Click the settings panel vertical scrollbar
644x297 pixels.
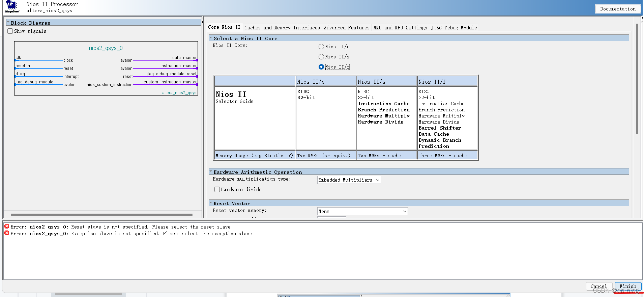[637, 79]
